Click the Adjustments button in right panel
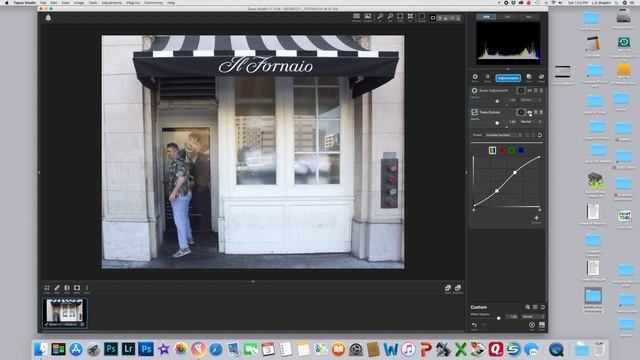Screen dimensions: 640x360 click(x=508, y=78)
